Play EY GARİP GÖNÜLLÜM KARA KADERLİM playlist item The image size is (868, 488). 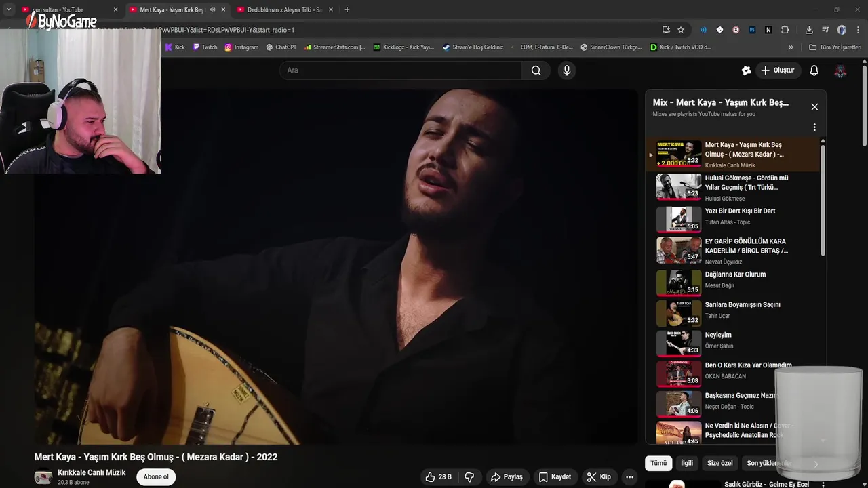pyautogui.click(x=734, y=250)
